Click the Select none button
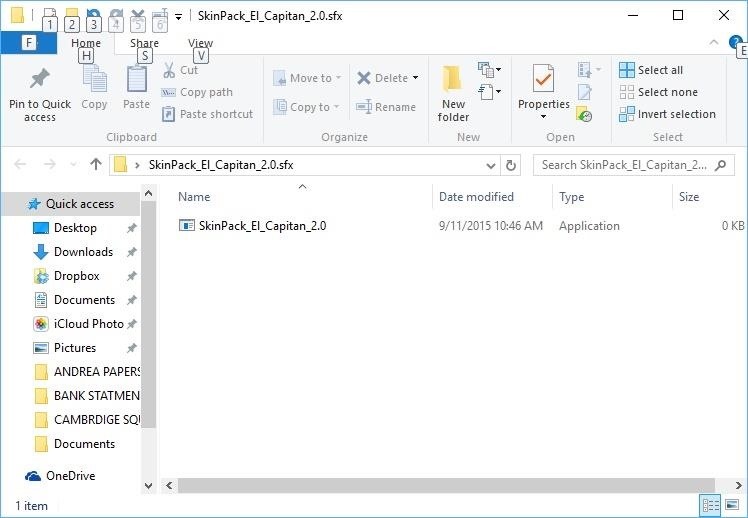Viewport: 748px width, 518px height. [657, 92]
